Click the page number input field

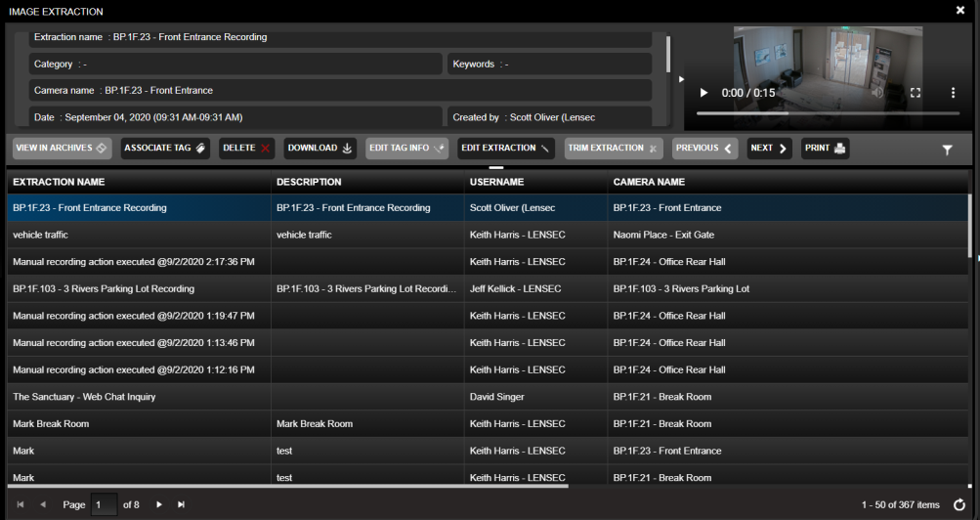104,504
